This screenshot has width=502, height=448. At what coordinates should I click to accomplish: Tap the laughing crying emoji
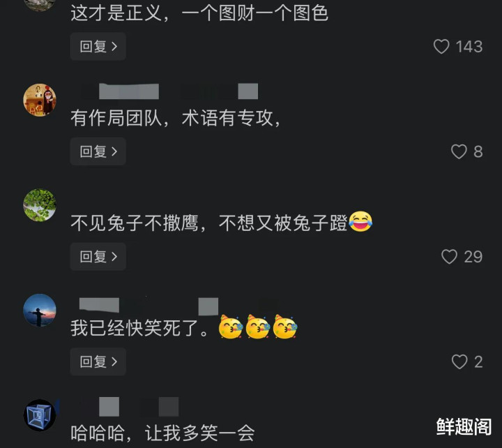[x=360, y=222]
